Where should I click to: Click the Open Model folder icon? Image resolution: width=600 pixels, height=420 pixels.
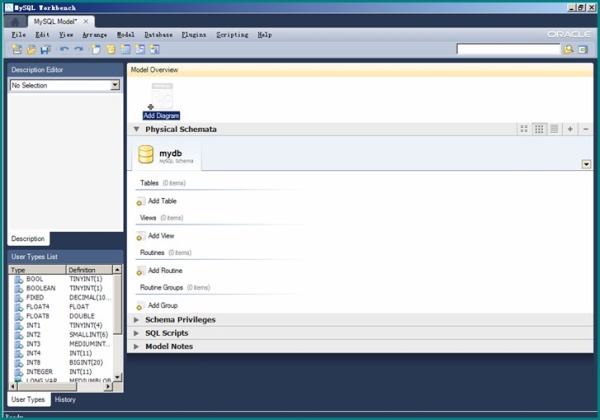click(31, 49)
